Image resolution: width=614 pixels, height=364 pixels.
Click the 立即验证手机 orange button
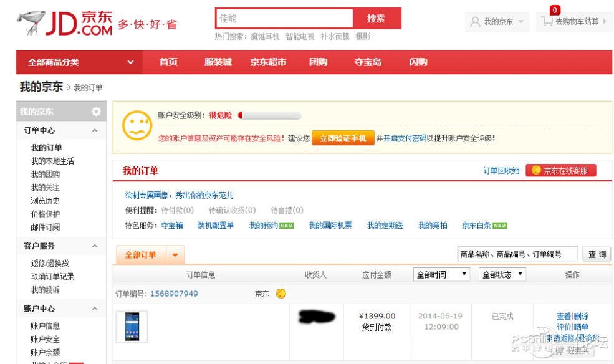click(343, 138)
